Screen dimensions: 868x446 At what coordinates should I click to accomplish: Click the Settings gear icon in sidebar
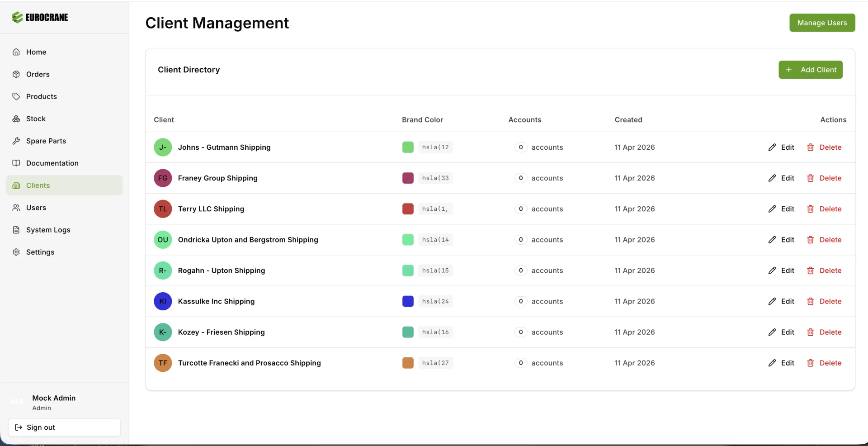16,252
